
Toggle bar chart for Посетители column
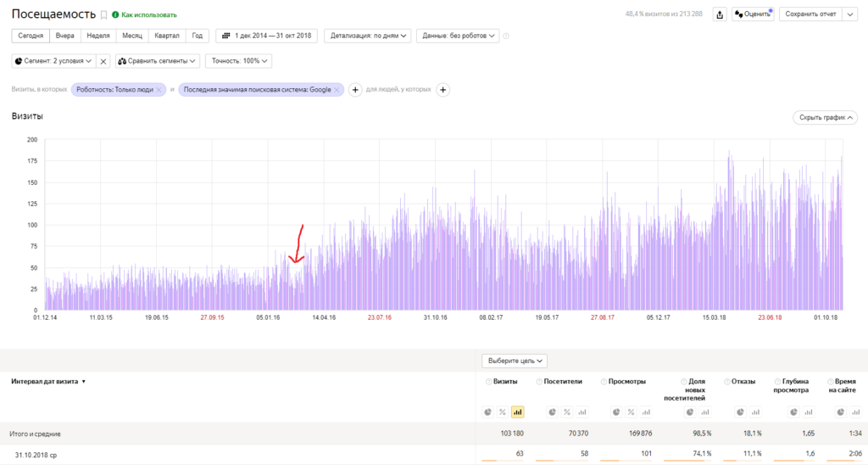click(581, 412)
